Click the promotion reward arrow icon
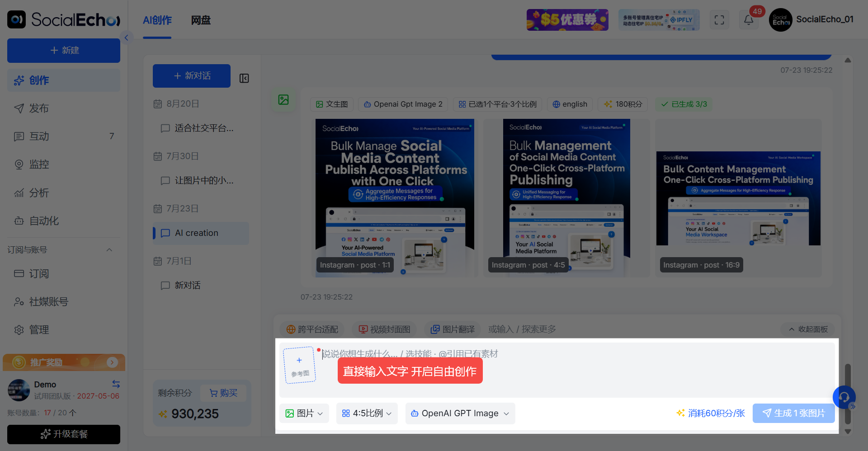868x451 pixels. click(x=112, y=362)
